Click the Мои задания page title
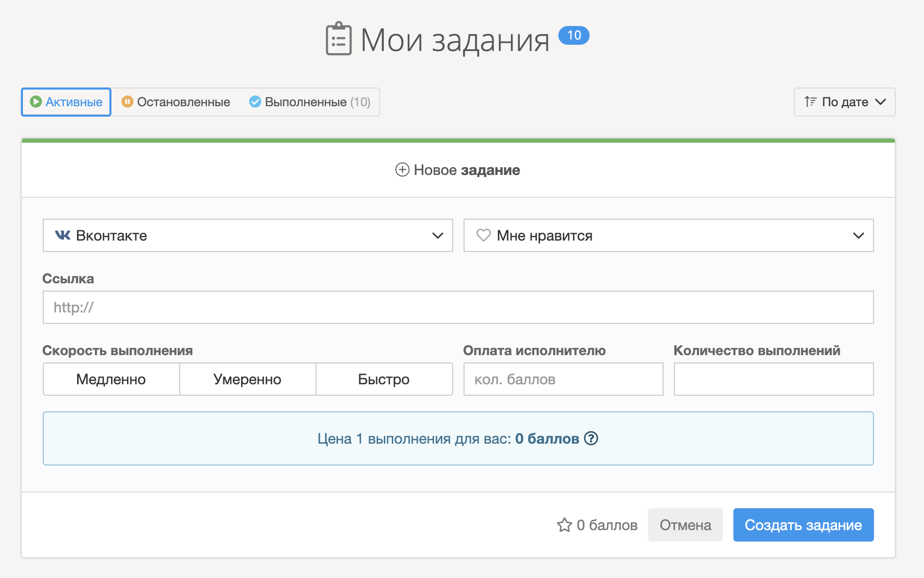Screen dimensions: 924x578 tap(455, 40)
